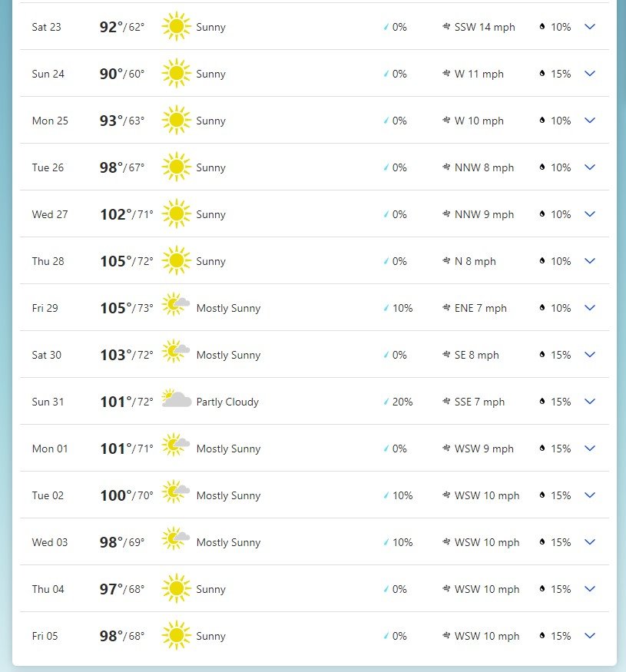Expand the Sat 23 forecast details
Image resolution: width=626 pixels, height=672 pixels.
coord(590,27)
